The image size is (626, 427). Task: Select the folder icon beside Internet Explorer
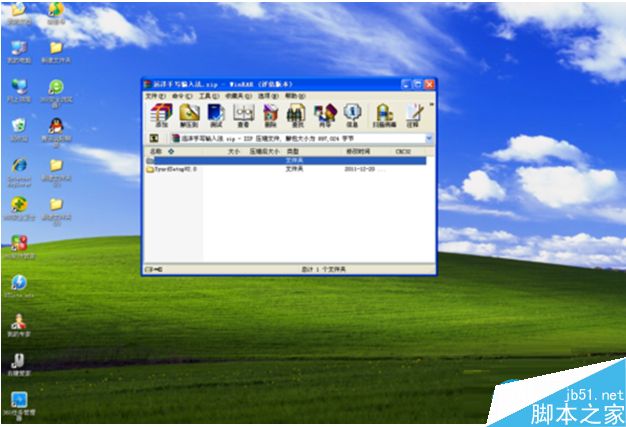click(56, 174)
